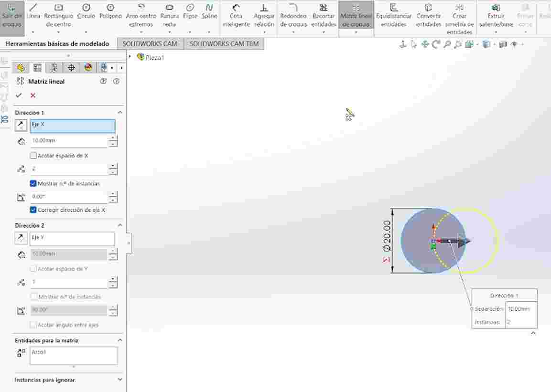Switch to SOLIDWORKS CAM TBM tab
Image resolution: width=551 pixels, height=392 pixels.
click(x=224, y=43)
